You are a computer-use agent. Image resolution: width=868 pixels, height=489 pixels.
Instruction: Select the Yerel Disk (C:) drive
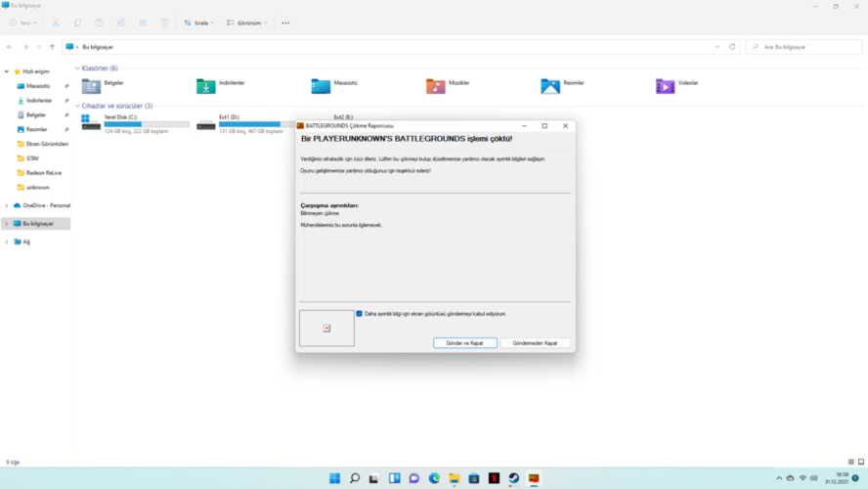[135, 124]
